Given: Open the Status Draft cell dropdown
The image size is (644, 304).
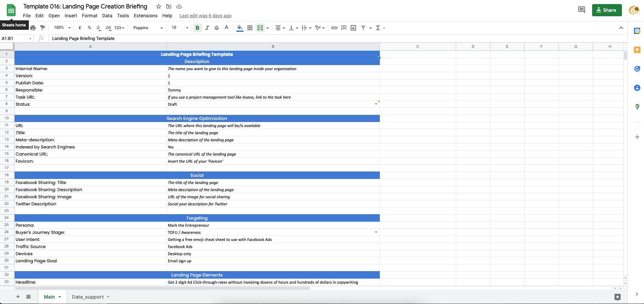Looking at the screenshot, I should [376, 104].
